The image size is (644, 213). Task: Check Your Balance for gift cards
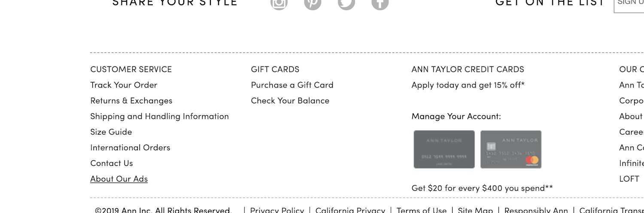290,101
